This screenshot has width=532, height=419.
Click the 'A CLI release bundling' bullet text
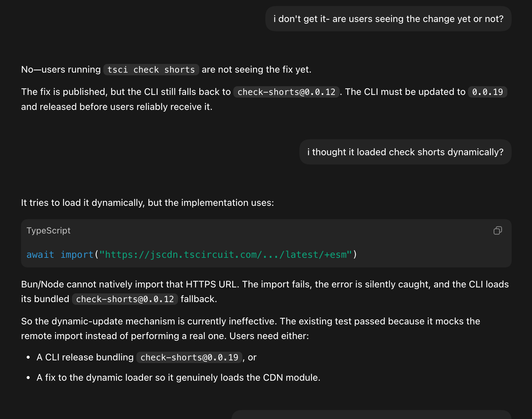85,357
